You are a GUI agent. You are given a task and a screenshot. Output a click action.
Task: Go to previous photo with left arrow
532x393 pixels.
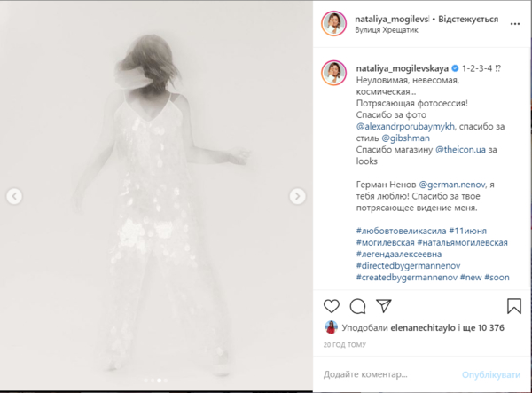pyautogui.click(x=14, y=196)
